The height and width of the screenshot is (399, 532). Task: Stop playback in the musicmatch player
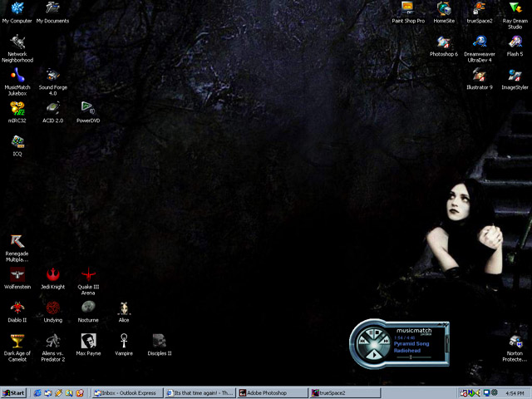coord(378,332)
